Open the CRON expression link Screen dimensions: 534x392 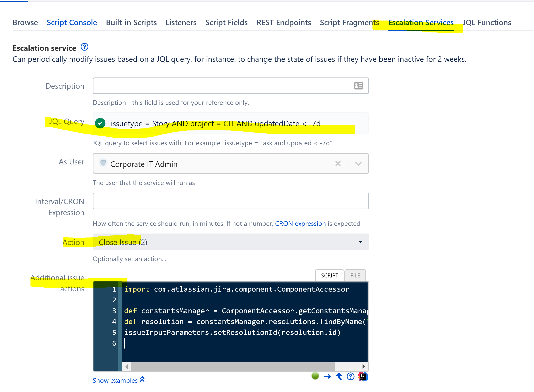(300, 223)
